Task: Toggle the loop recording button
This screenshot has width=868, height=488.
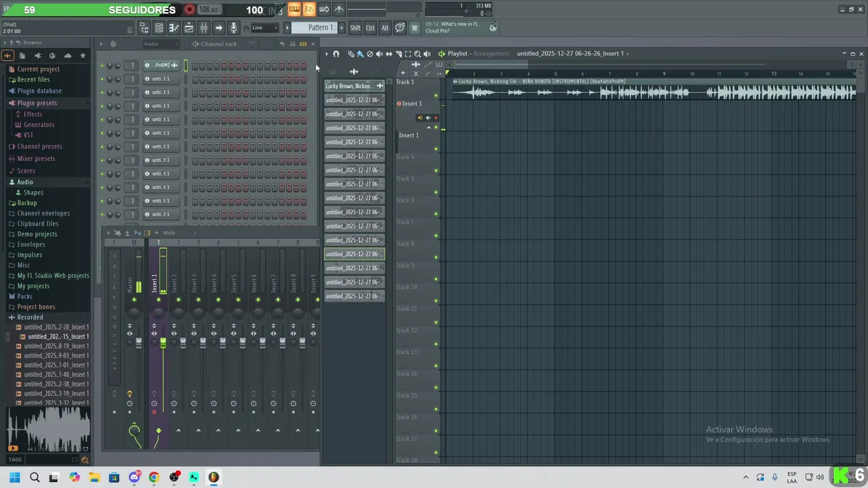Action: pos(323,9)
